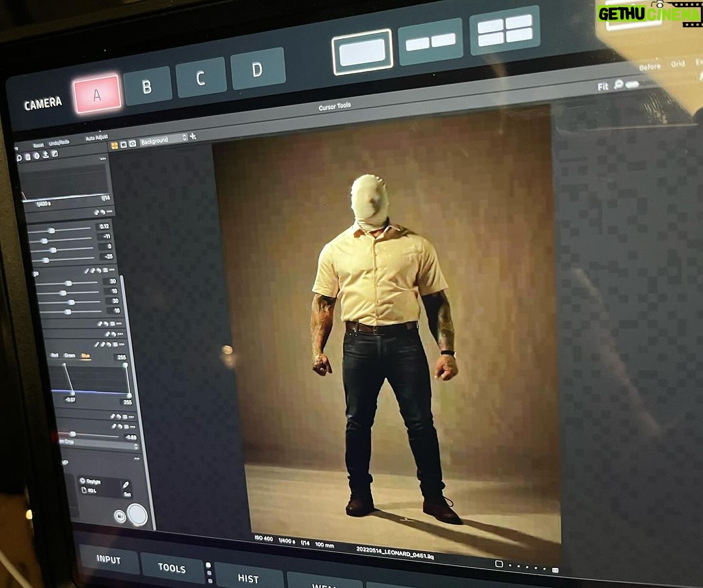
Task: Select the single viewer square icon
Action: click(x=123, y=144)
